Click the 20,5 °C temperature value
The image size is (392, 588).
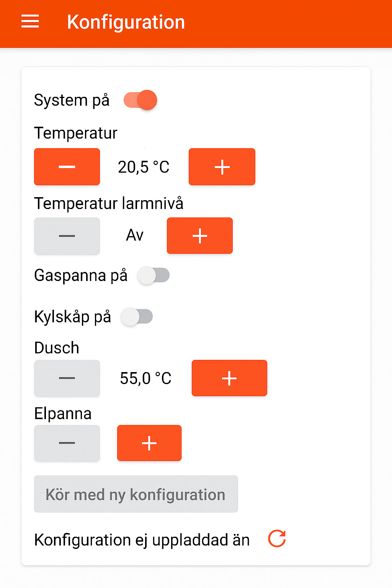click(144, 167)
